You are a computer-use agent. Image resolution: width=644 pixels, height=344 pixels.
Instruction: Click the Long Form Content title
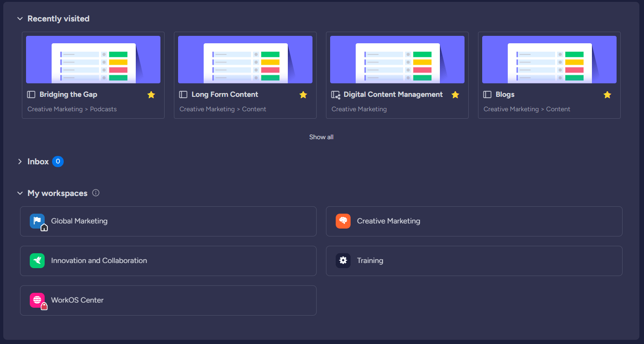(x=225, y=94)
